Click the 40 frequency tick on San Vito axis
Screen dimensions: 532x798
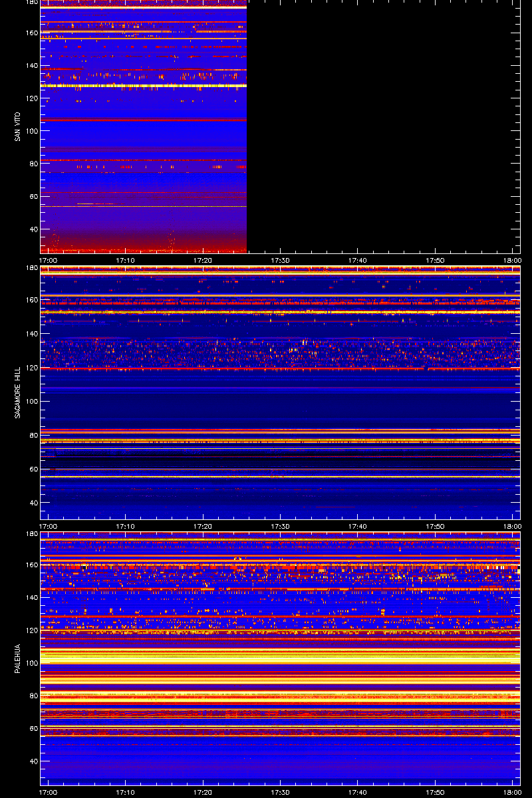click(33, 229)
